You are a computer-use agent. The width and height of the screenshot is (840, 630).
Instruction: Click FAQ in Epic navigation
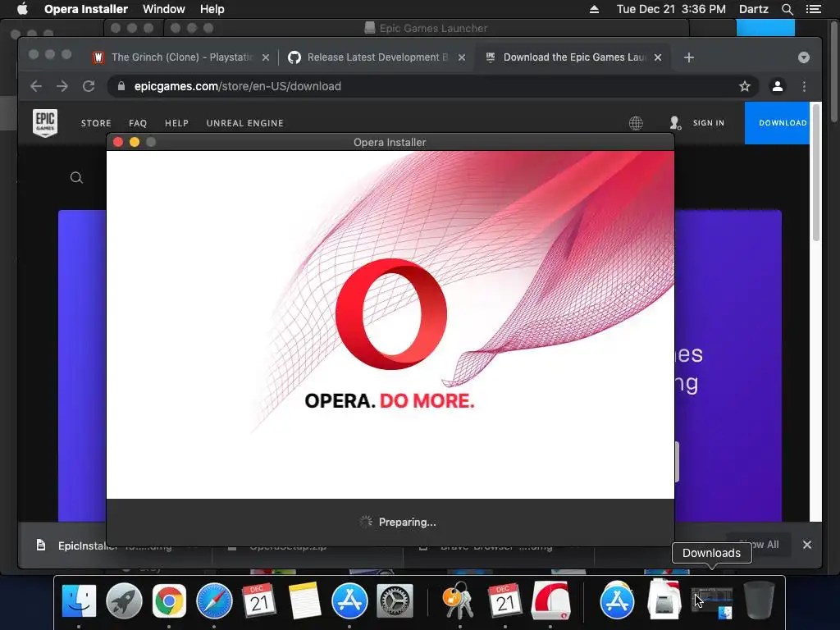138,123
